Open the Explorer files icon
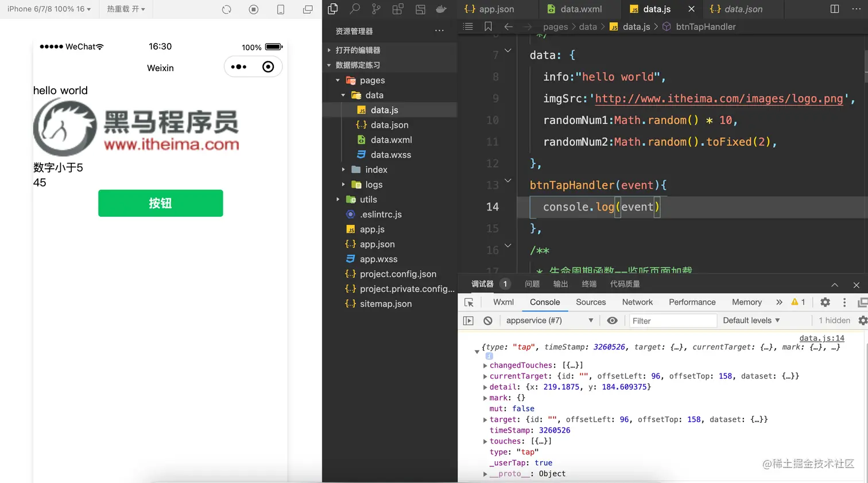Image resolution: width=868 pixels, height=483 pixels. (x=333, y=9)
